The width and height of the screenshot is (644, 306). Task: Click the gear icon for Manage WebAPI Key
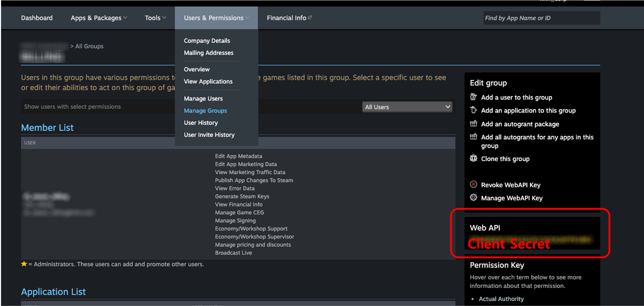click(x=473, y=197)
